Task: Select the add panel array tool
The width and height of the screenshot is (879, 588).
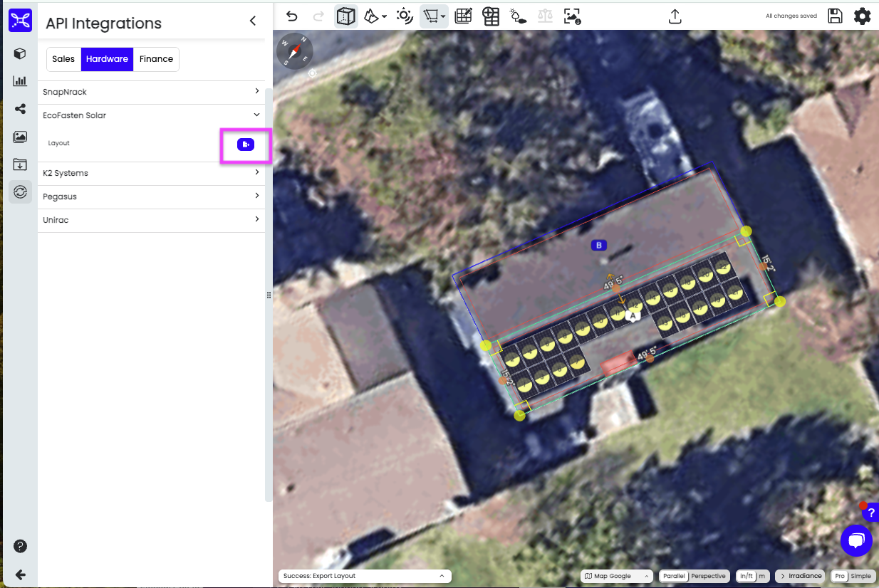Action: point(491,16)
